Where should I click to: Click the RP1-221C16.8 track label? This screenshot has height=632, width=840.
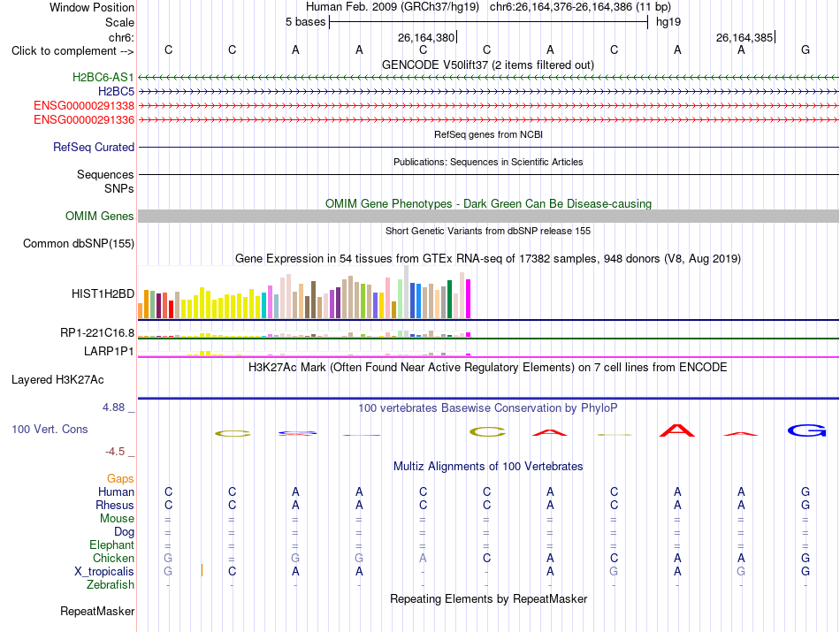click(97, 332)
